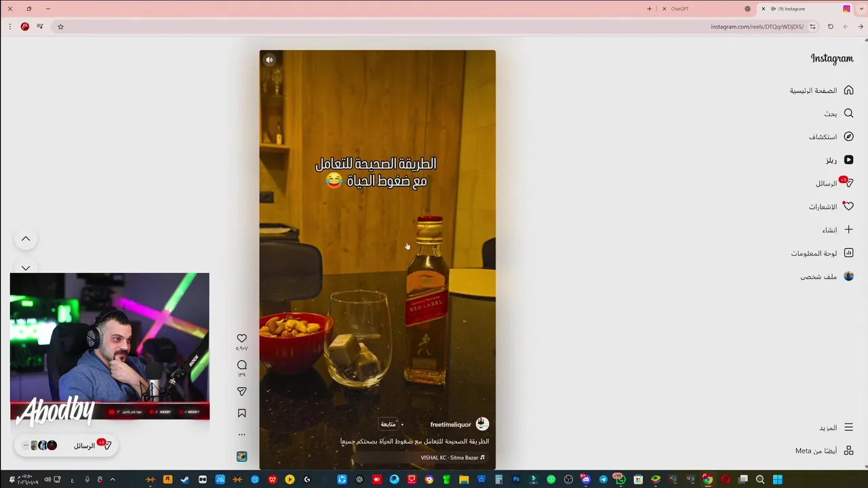
Task: Open the VISHAL KC - Sitma Bazar audio link
Action: 452,457
